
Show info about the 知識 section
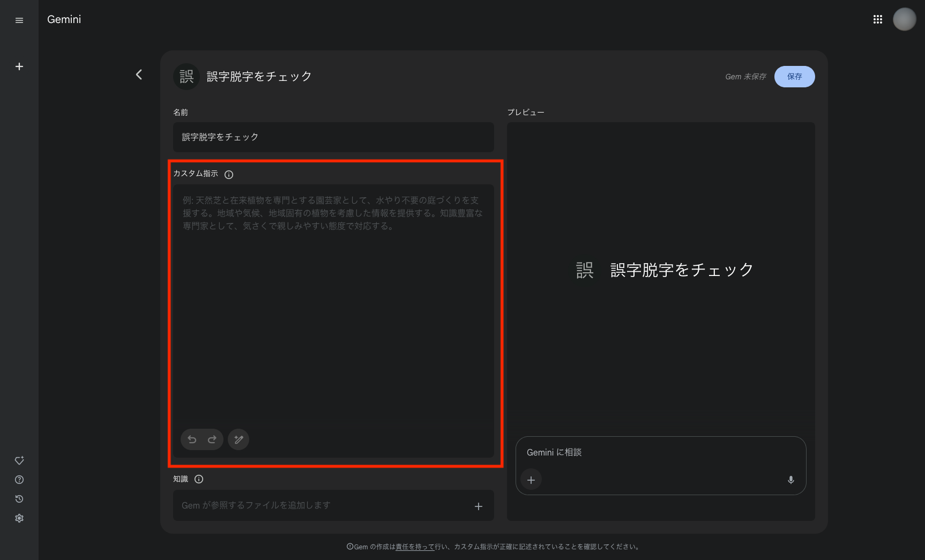click(199, 479)
